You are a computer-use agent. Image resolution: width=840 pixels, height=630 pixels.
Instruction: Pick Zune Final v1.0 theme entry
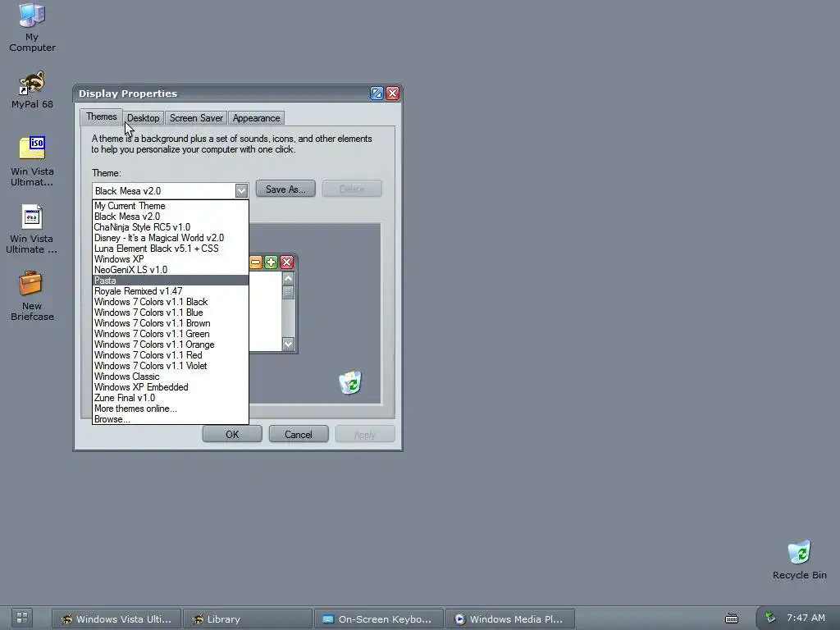click(171, 398)
